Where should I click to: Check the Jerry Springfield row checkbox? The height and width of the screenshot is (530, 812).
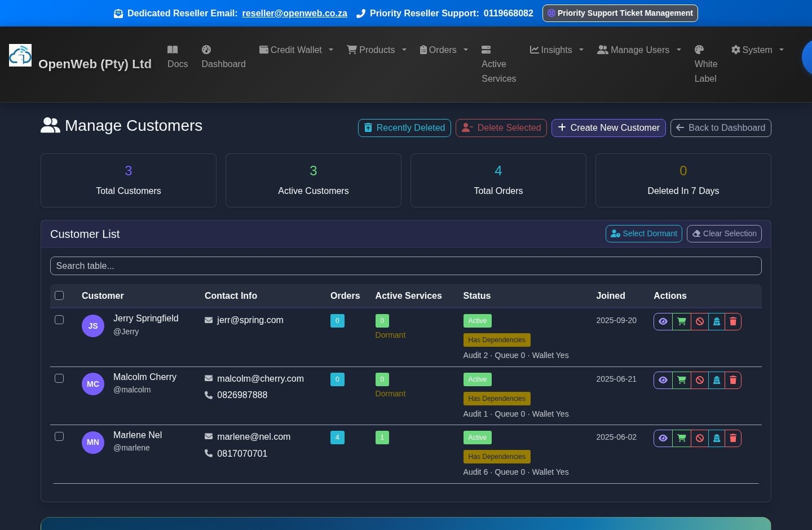point(59,320)
